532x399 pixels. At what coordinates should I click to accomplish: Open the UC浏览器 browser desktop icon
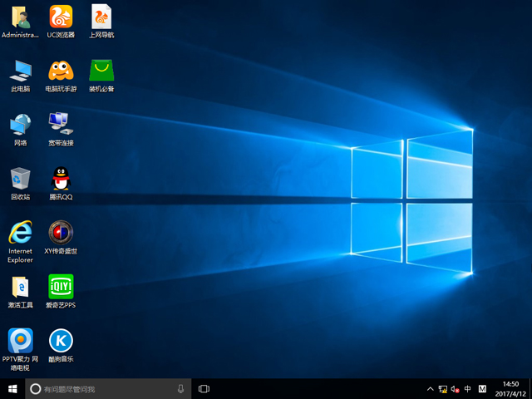tap(60, 17)
